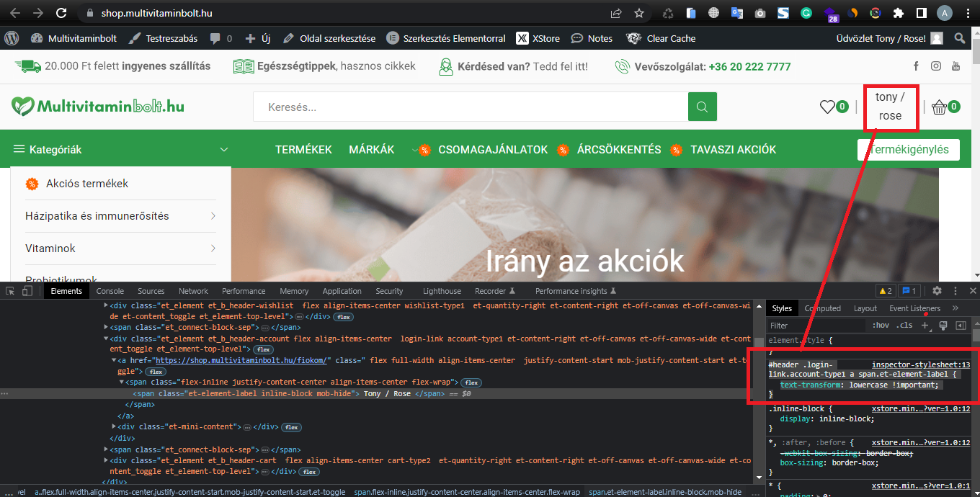The height and width of the screenshot is (497, 980).
Task: Click the Clear Cache admin link
Action: click(x=661, y=38)
